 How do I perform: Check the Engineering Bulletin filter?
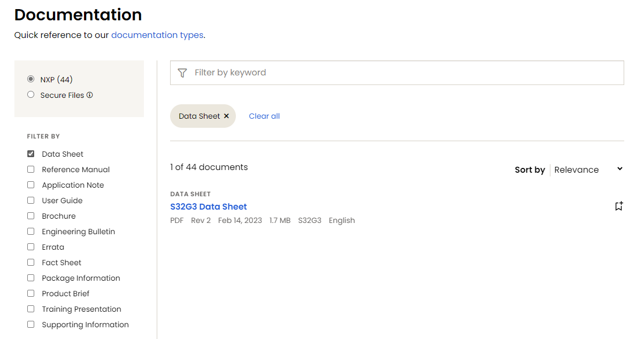[x=30, y=232]
